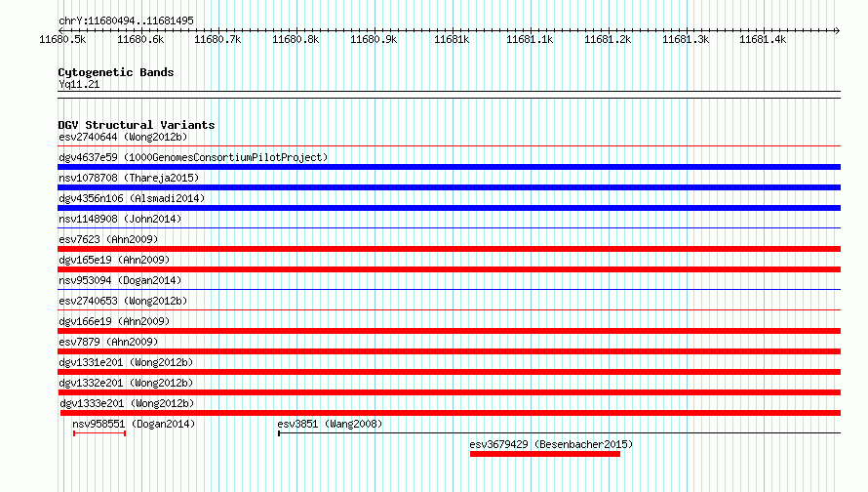Click the red bar under dgv165e19

tap(449, 269)
